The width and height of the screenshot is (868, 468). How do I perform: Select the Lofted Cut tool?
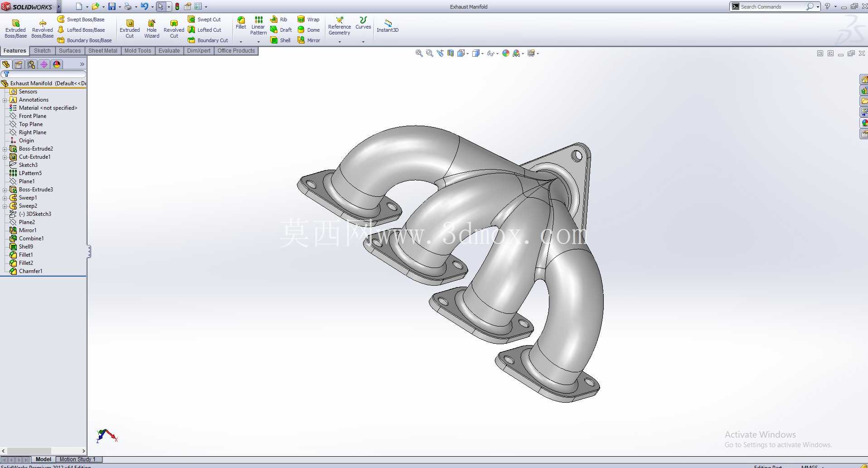coord(204,30)
